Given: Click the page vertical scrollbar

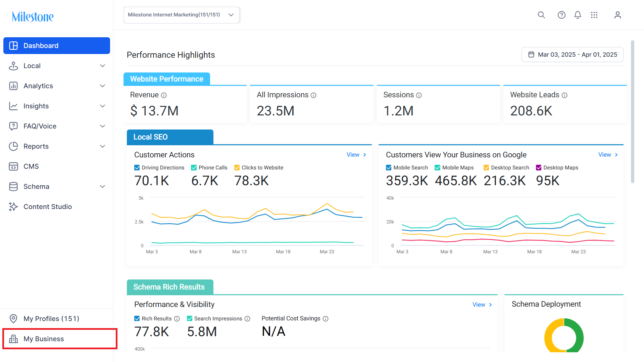Looking at the screenshot, I should click(x=632, y=112).
